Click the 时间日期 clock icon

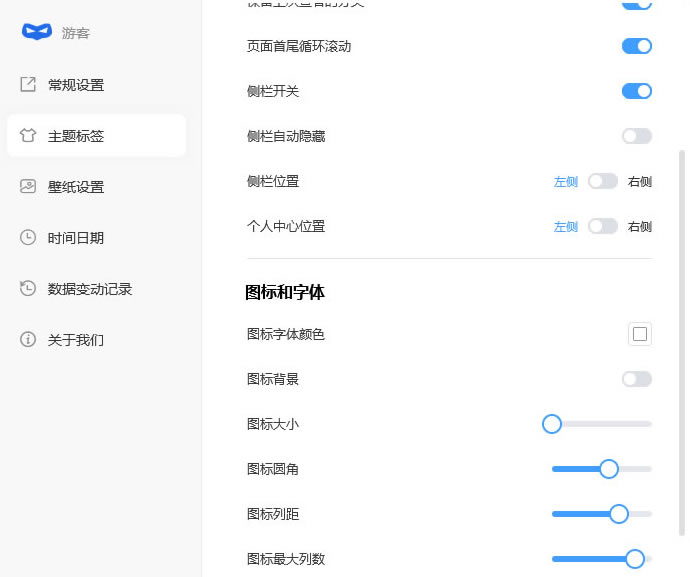pyautogui.click(x=28, y=238)
